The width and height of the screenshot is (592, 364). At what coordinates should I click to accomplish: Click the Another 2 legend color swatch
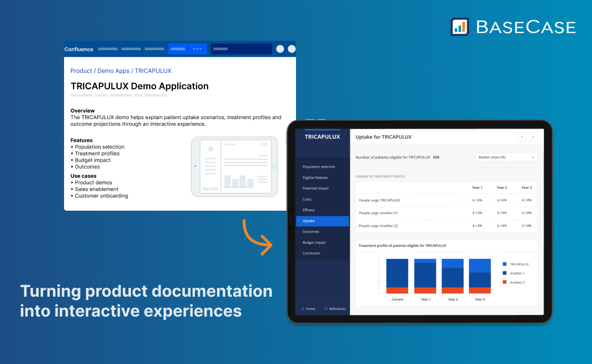point(504,282)
